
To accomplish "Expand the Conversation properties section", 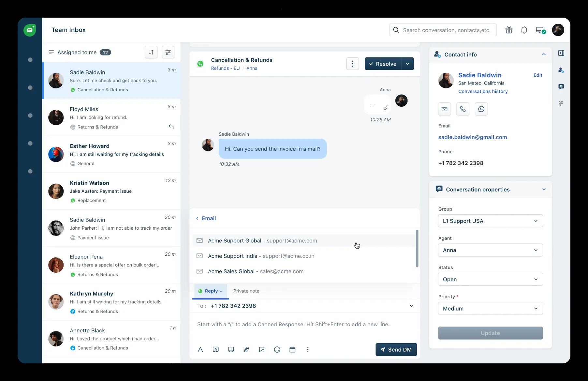I will pos(544,190).
